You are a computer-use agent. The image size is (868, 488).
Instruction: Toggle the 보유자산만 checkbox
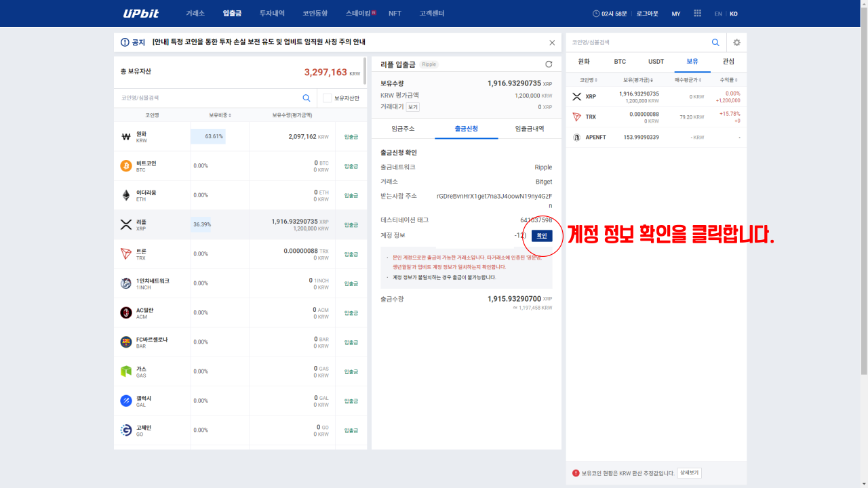coord(328,98)
